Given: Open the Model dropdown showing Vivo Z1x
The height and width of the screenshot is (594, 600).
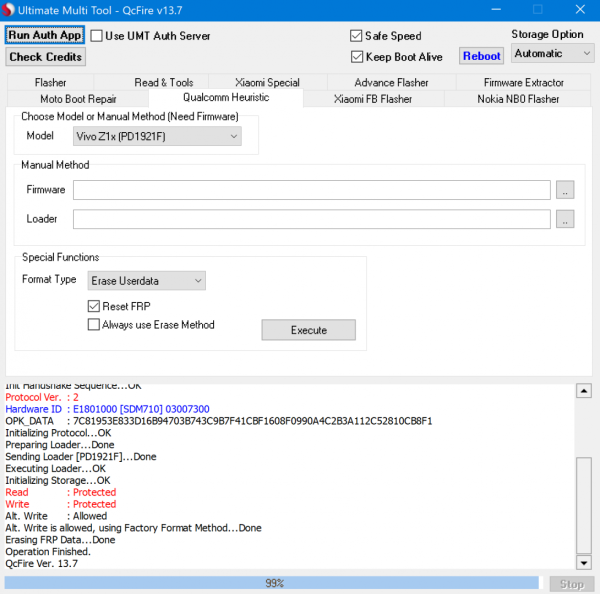Looking at the screenshot, I should (157, 136).
